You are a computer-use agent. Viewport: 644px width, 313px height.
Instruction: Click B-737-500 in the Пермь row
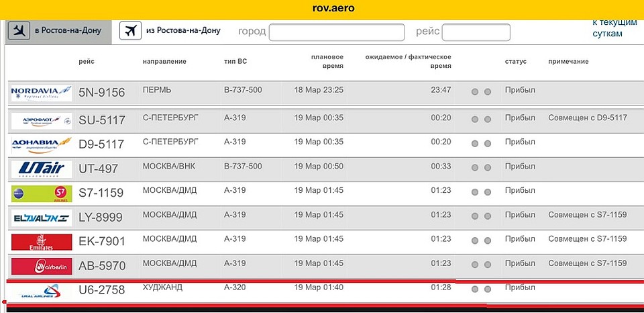coord(243,89)
